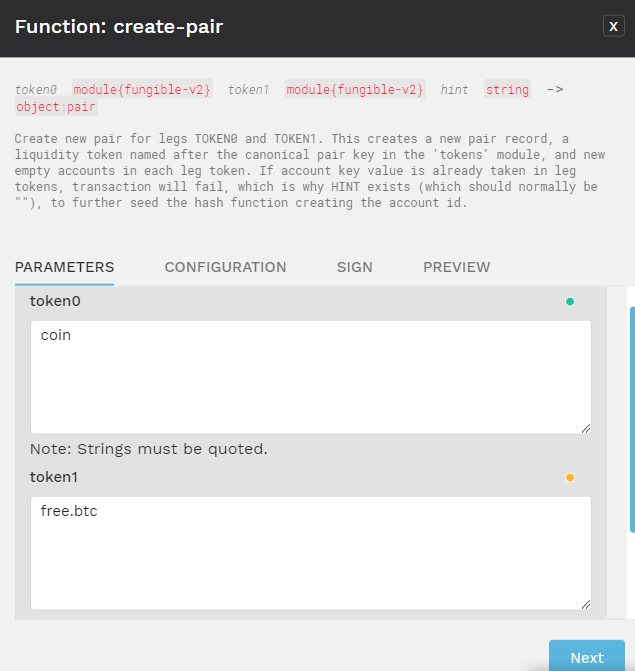Viewport: 635px width, 671px height.
Task: Switch to the CONFIGURATION tab
Action: point(225,267)
